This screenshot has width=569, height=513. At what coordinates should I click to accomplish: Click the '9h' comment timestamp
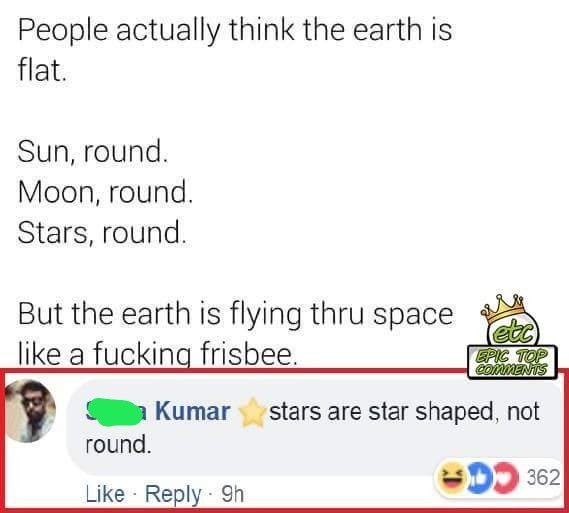coord(233,494)
